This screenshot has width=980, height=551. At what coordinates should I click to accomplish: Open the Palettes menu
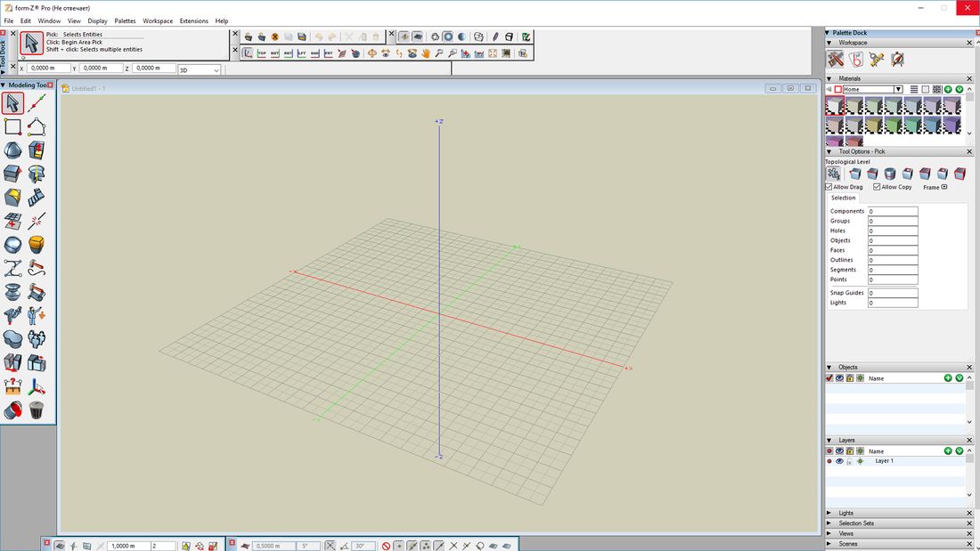(125, 20)
